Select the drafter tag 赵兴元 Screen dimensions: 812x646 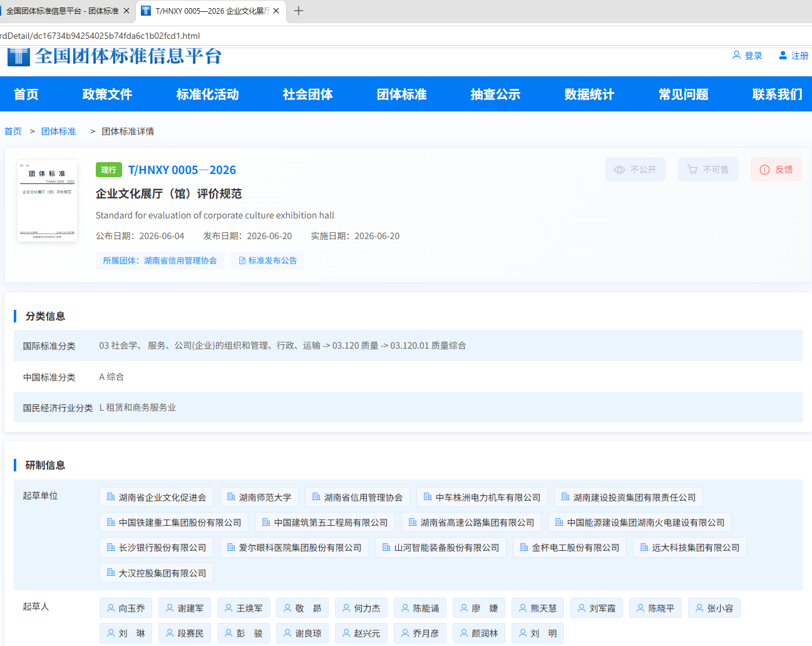click(x=361, y=633)
